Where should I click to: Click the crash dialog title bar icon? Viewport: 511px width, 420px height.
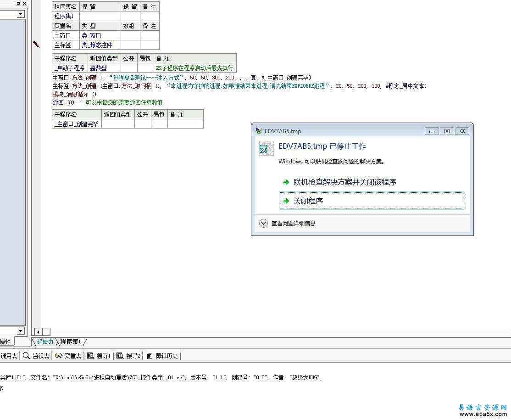(x=259, y=131)
